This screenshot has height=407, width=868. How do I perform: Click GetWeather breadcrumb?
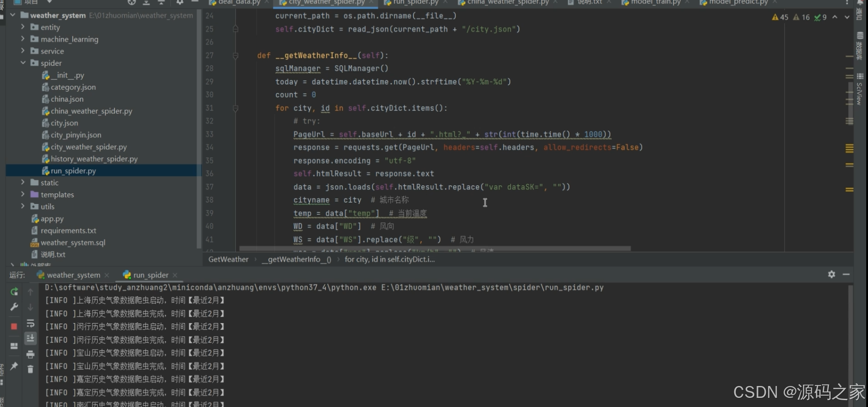[x=228, y=259]
